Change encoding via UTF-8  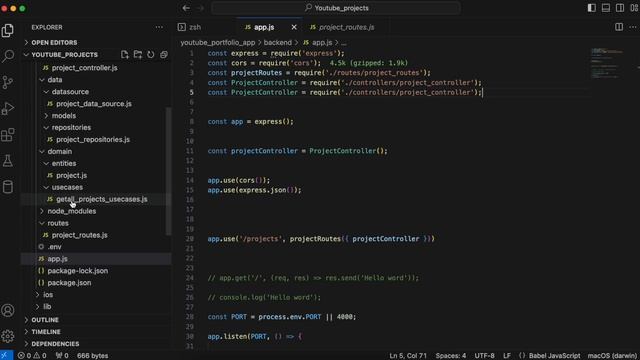[484, 356]
